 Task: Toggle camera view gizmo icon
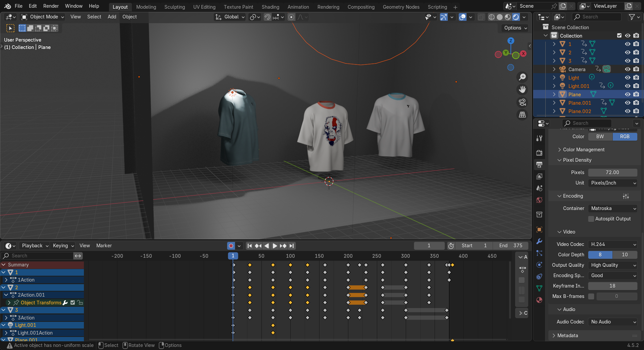[522, 102]
